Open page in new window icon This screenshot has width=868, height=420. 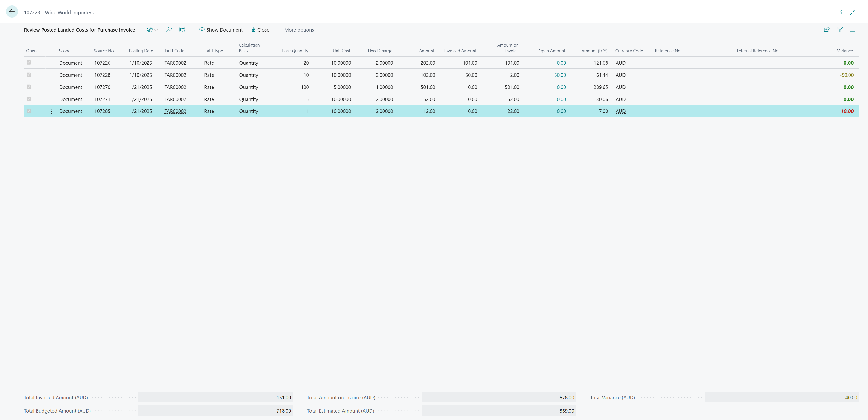pos(839,12)
